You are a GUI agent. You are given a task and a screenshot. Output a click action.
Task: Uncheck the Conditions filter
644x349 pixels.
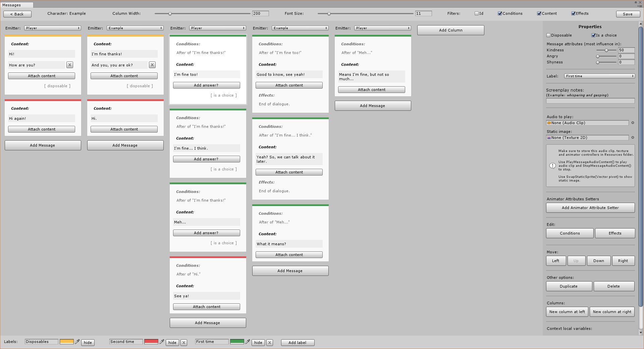tap(500, 13)
